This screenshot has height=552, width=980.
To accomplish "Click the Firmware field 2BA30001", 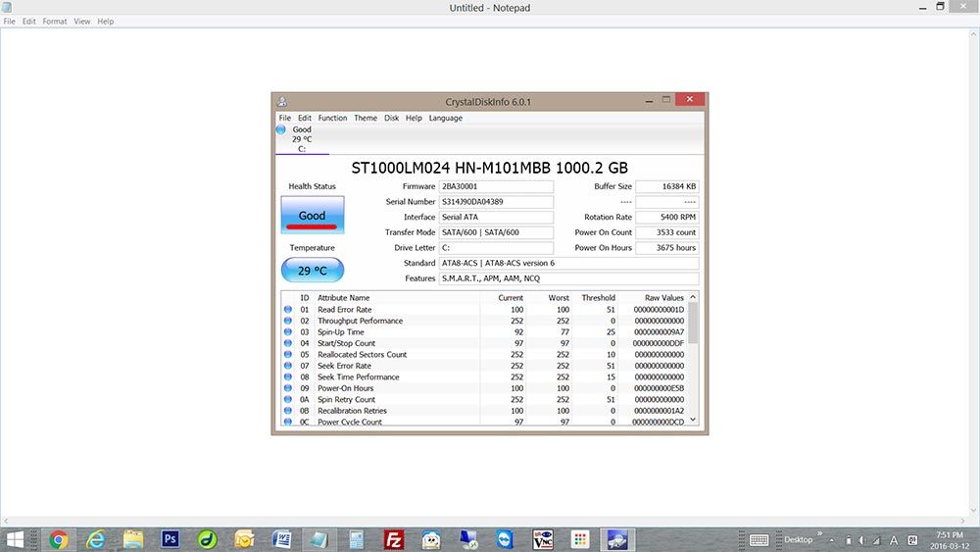I will (496, 186).
